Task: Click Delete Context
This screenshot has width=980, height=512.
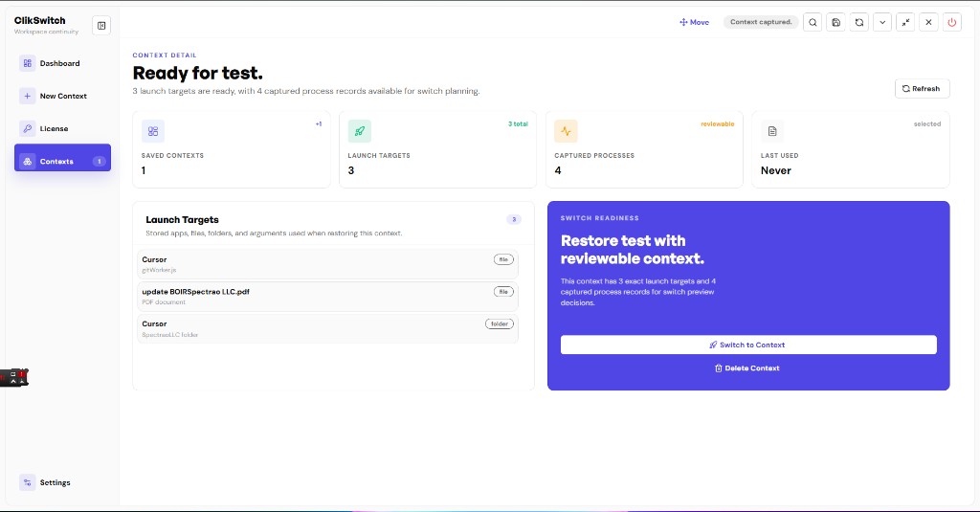Action: [x=746, y=368]
